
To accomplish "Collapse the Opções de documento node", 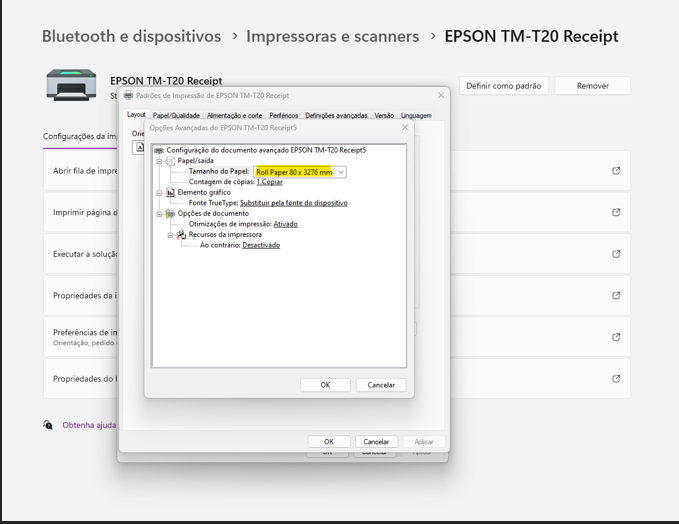I will point(159,213).
